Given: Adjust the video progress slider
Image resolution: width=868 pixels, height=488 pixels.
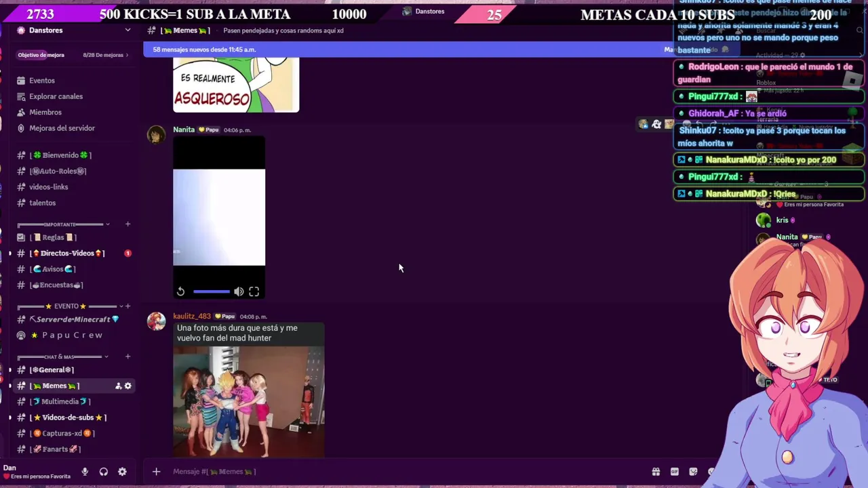Looking at the screenshot, I should pyautogui.click(x=212, y=291).
